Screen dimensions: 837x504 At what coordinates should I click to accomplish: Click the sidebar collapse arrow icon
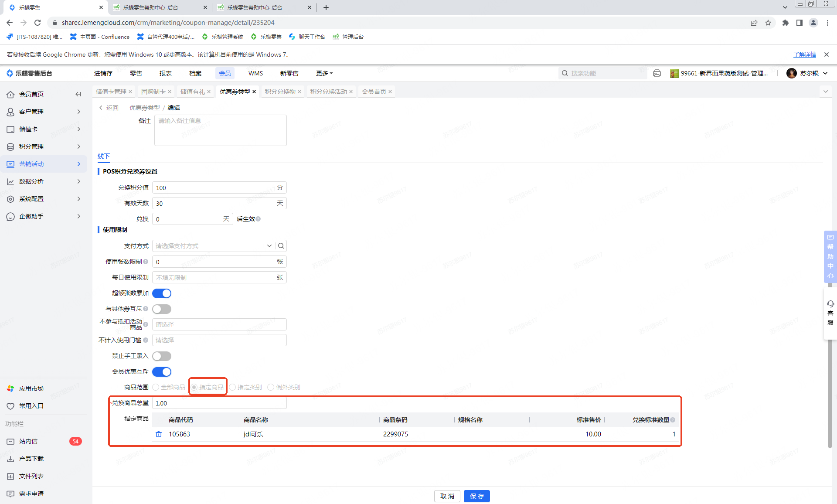coord(78,94)
